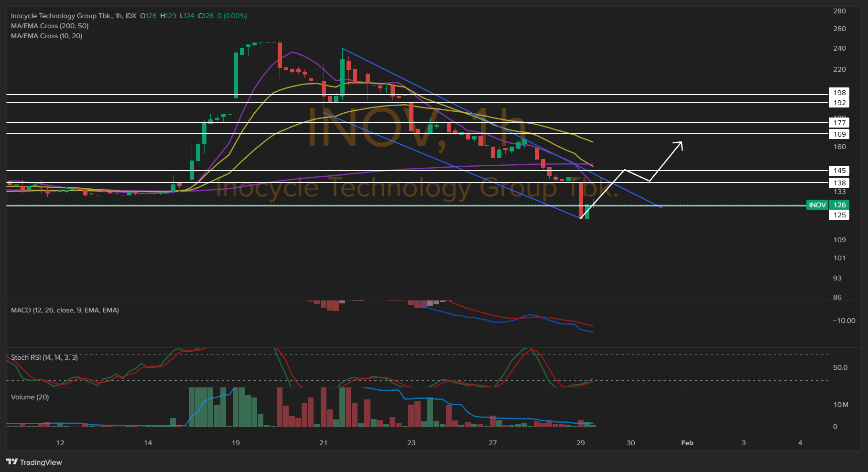Click the 280 price axis value
This screenshot has height=472, width=868.
839,11
